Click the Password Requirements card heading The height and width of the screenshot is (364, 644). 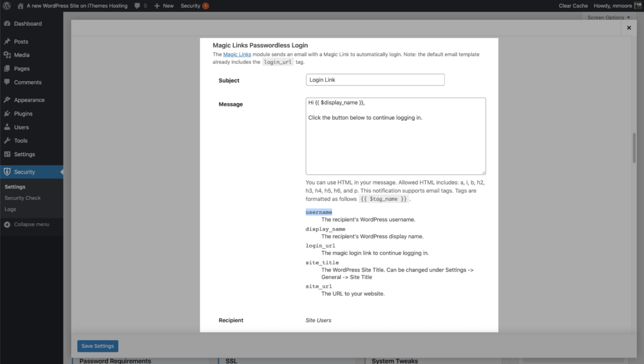(x=116, y=361)
